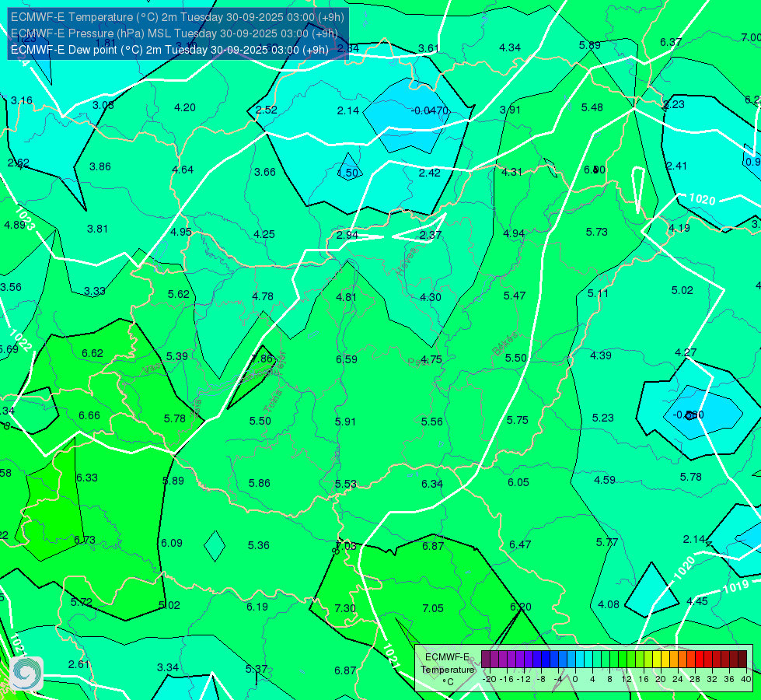761x700 pixels.
Task: Click the 7.30 temperature value
Action: coord(345,608)
